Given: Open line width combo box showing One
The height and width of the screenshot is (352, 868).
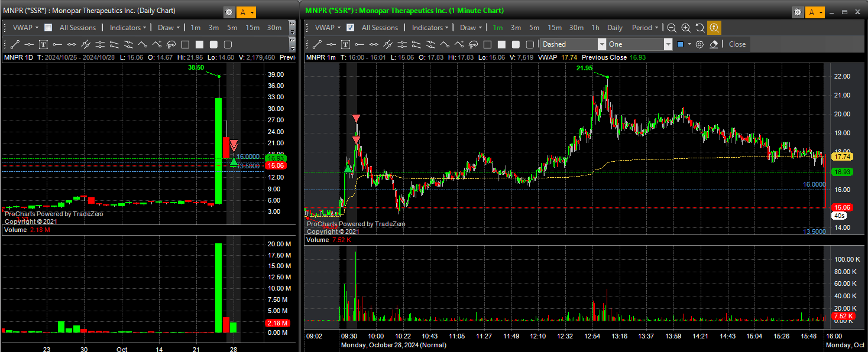Looking at the screenshot, I should (x=640, y=44).
